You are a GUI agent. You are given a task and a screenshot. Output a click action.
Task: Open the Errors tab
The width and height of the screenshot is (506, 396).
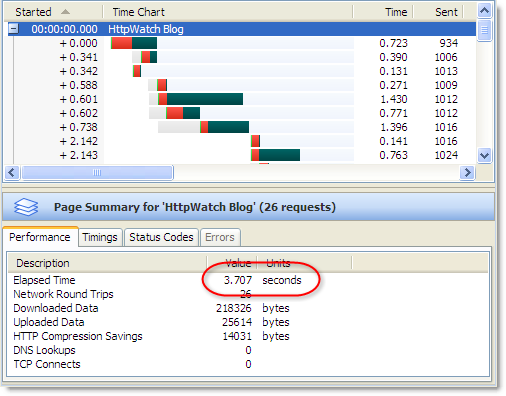pos(220,237)
